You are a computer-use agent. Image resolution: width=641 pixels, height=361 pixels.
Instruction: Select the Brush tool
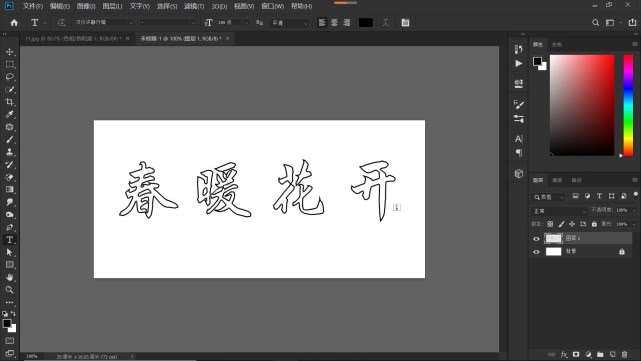(9, 139)
